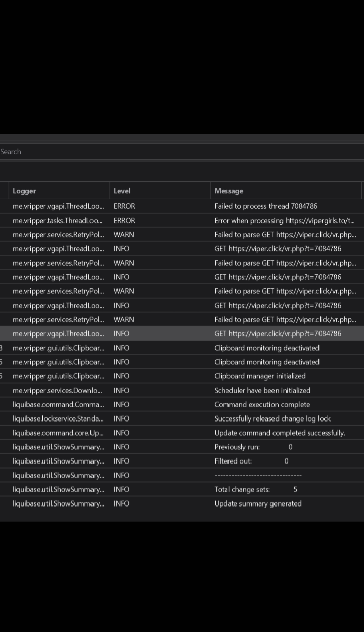364x632 pixels.
Task: Select 'Successfully released change log lock' entry
Action: click(x=272, y=419)
